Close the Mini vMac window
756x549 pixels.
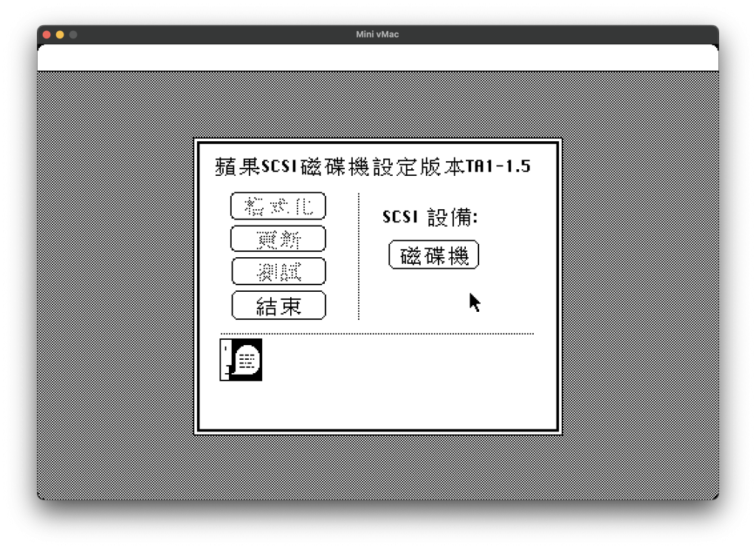47,35
